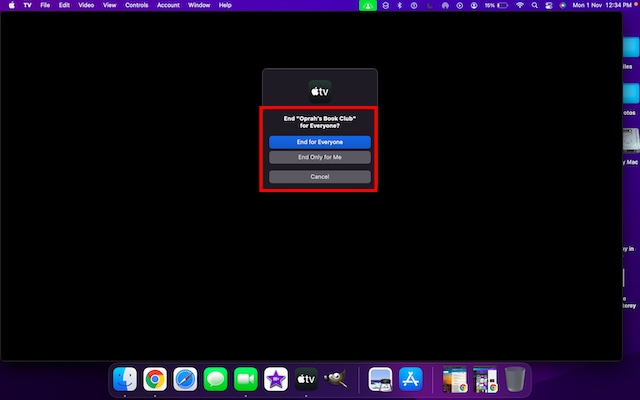Open the Help menu

[x=225, y=5]
